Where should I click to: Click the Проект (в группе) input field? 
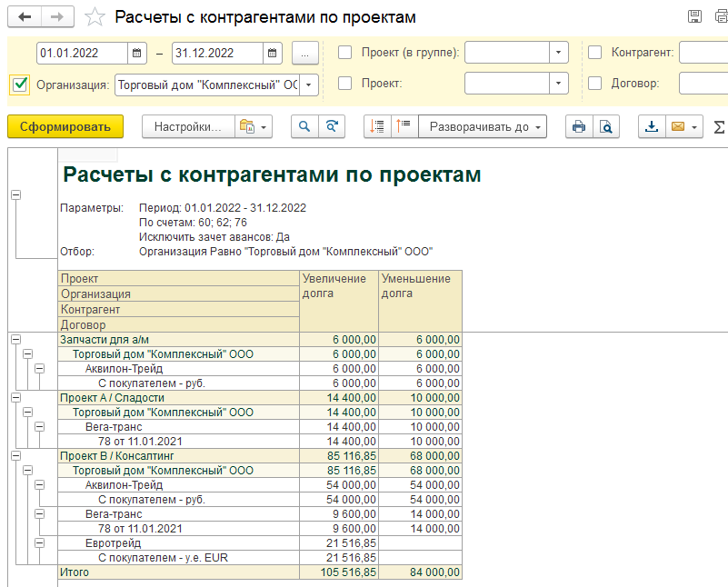(x=507, y=53)
